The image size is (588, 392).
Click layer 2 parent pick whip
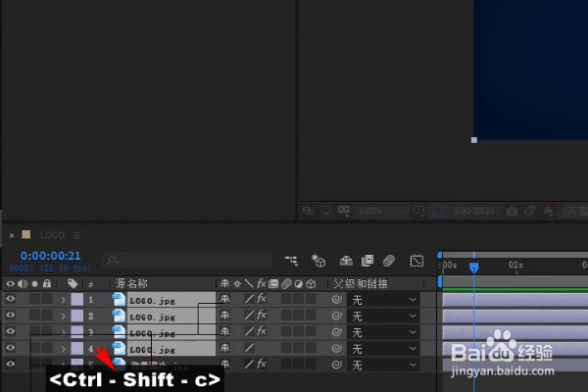pos(337,316)
